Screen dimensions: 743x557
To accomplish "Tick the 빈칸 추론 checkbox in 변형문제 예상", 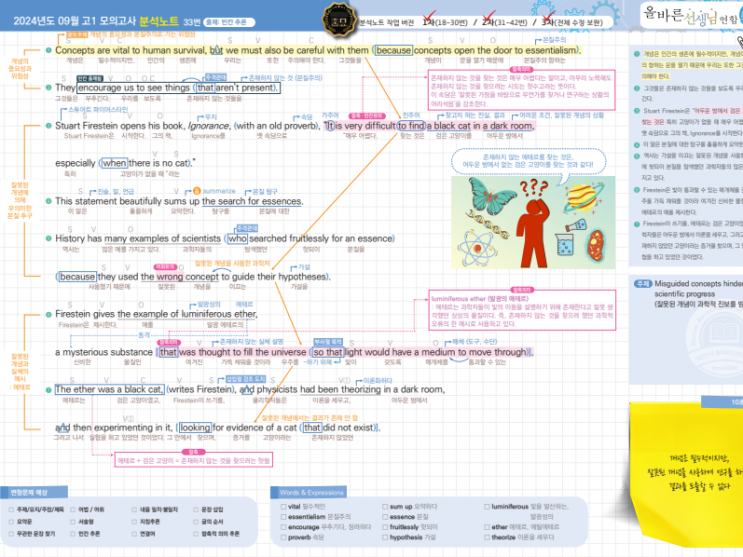I will point(73,534).
